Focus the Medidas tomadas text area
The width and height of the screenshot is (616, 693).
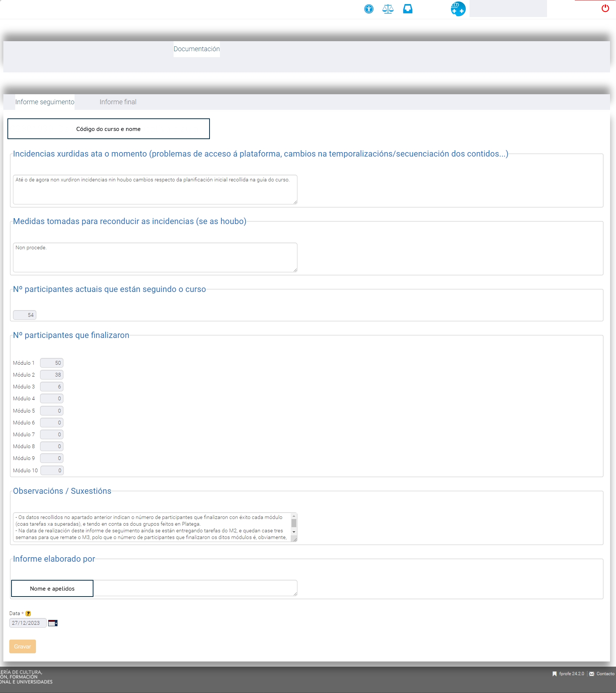pyautogui.click(x=155, y=257)
